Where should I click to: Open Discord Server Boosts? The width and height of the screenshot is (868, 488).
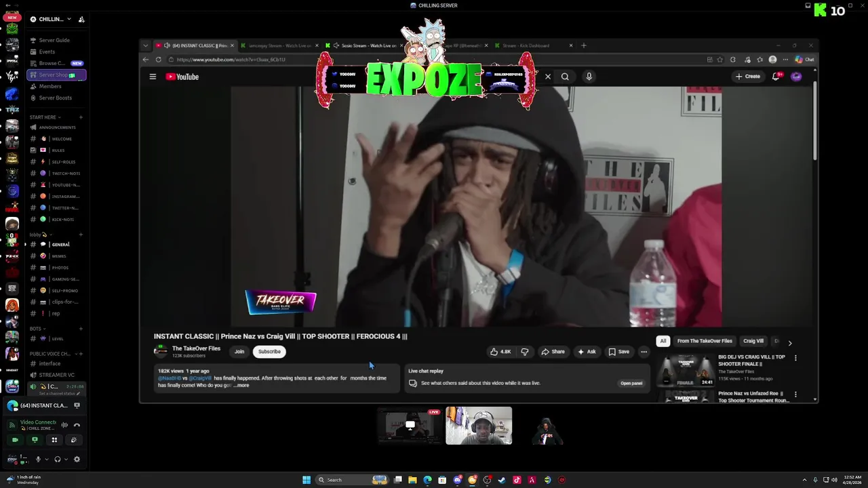coord(57,98)
